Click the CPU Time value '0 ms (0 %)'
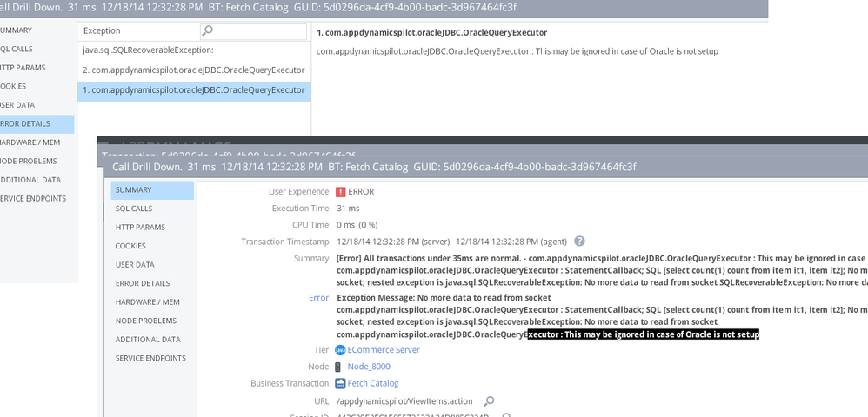 coord(357,225)
